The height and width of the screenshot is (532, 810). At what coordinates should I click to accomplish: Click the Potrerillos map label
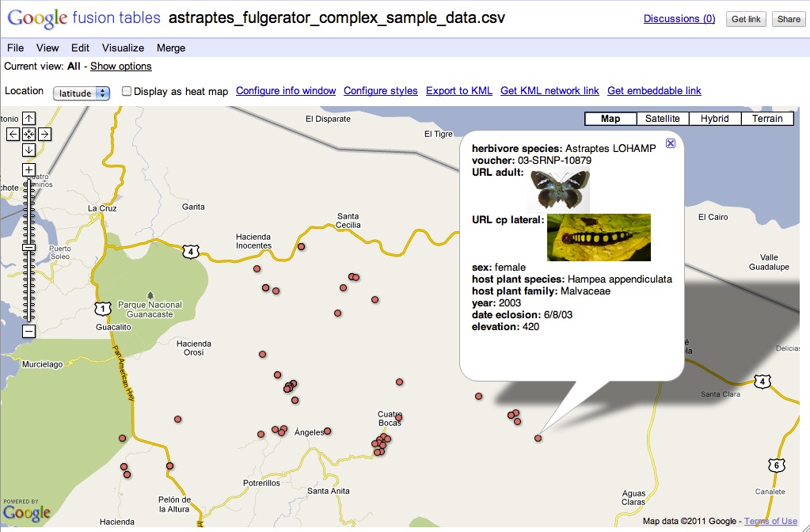[x=262, y=483]
